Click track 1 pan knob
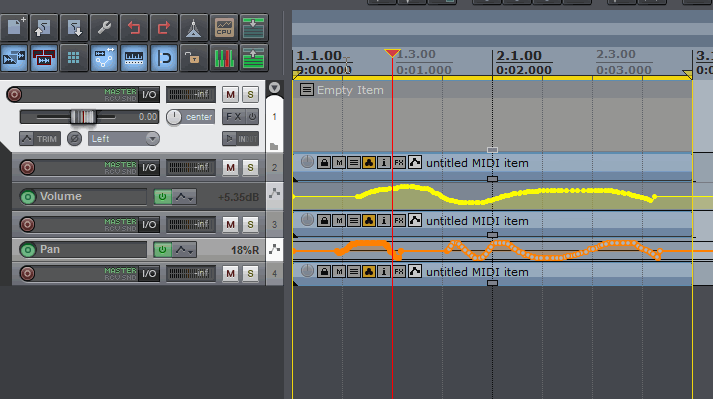 (173, 117)
